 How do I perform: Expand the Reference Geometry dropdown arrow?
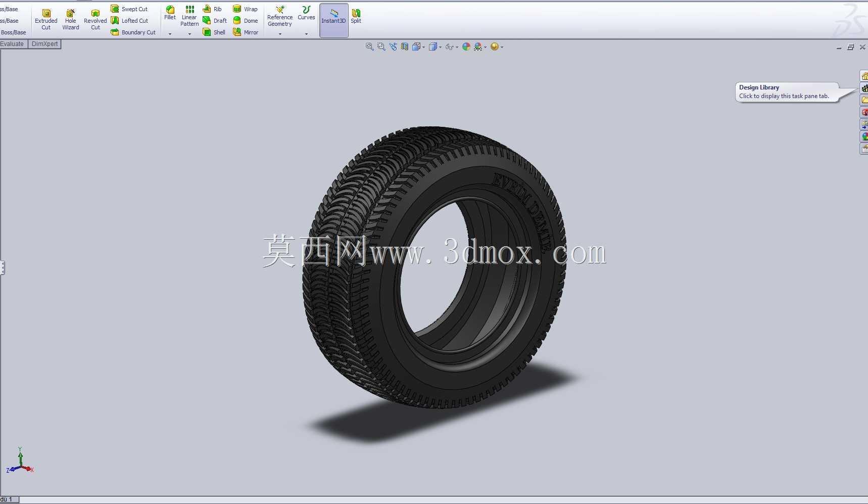click(x=280, y=34)
